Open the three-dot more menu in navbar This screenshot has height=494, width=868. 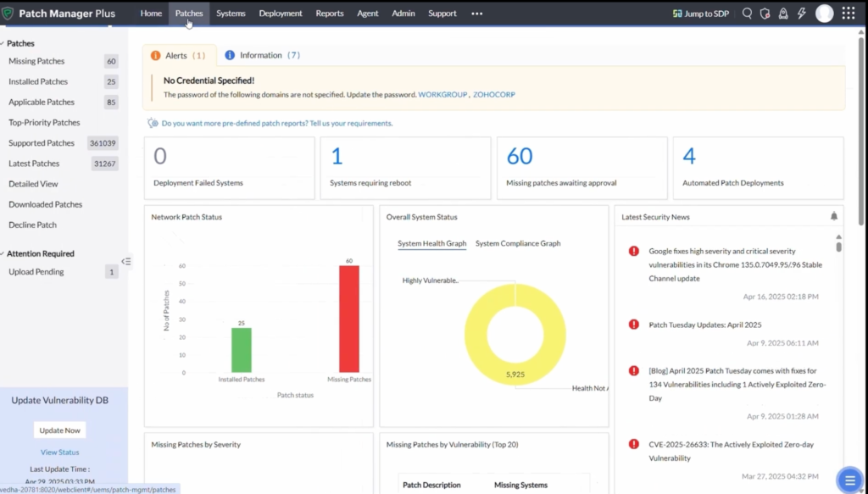476,14
